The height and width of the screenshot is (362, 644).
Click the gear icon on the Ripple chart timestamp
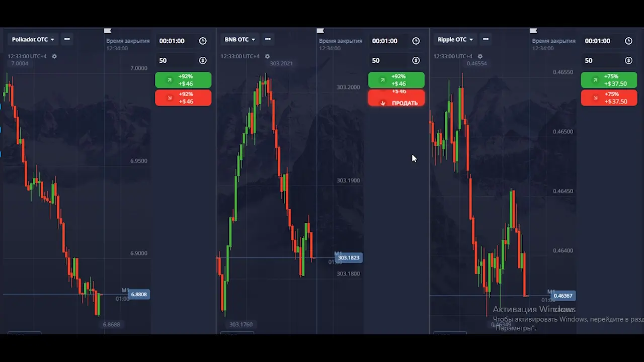point(480,56)
